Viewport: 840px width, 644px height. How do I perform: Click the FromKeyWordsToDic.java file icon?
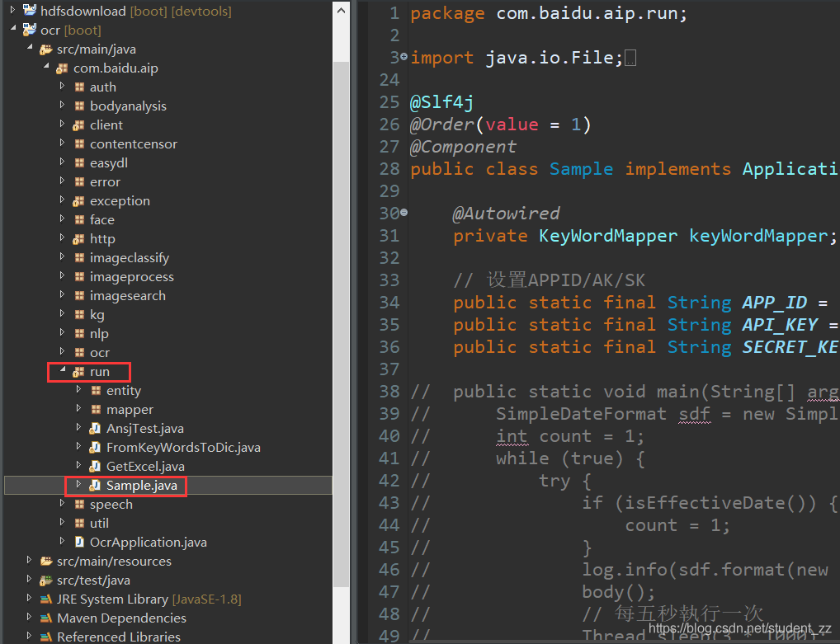pyautogui.click(x=95, y=447)
